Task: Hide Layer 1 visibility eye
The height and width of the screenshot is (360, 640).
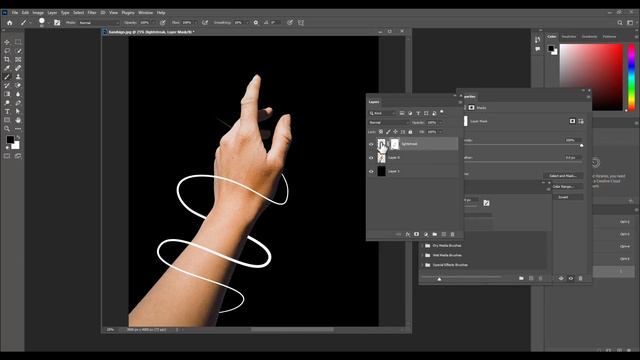Action: point(371,171)
